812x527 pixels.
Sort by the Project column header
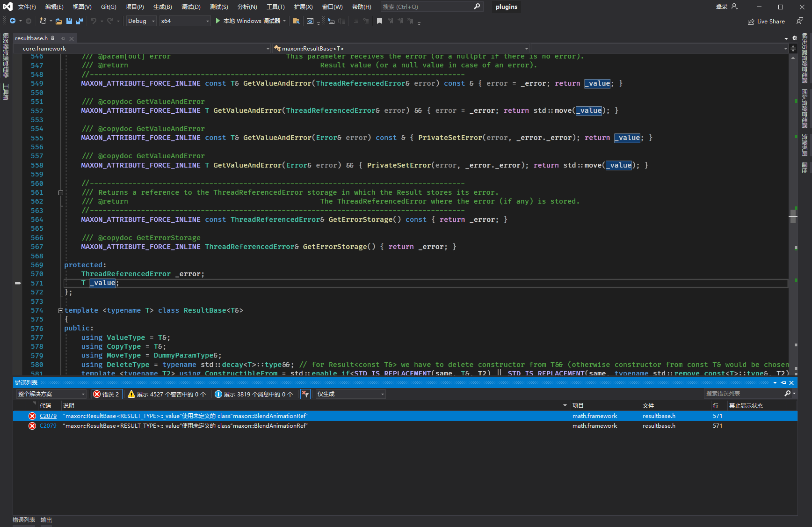605,406
